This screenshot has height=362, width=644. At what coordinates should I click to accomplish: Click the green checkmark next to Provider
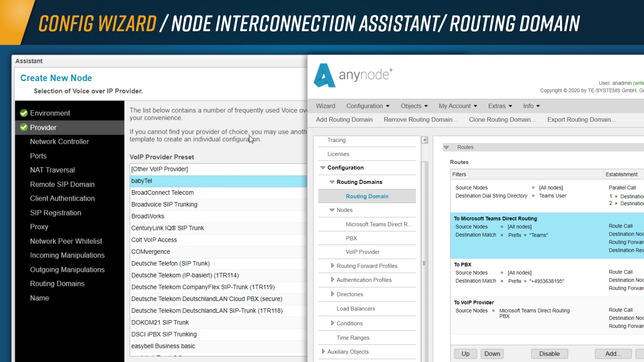[23, 127]
